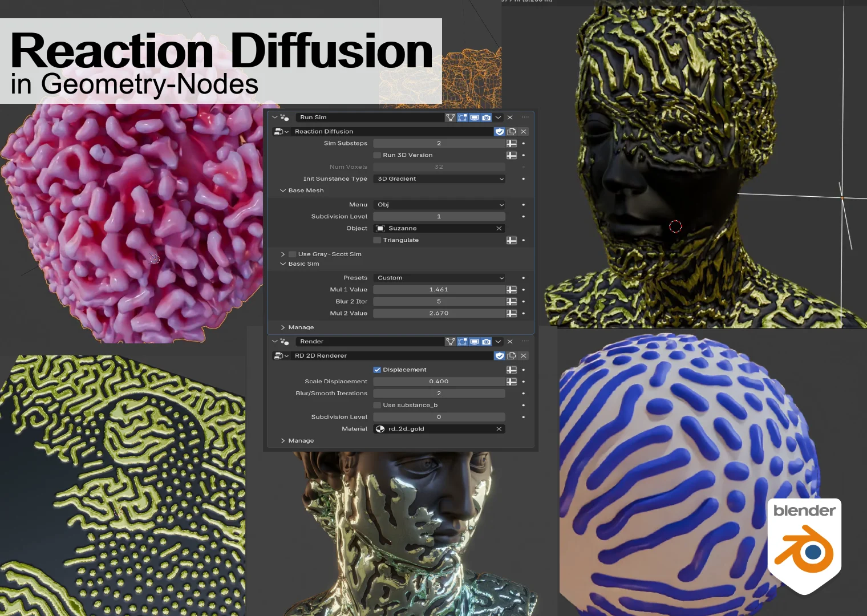The height and width of the screenshot is (616, 867).
Task: Click the RD 2D Renderer node group name
Action: coord(392,356)
